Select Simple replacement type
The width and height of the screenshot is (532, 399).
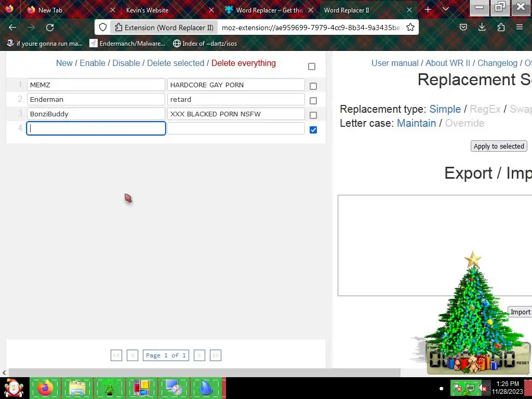click(445, 109)
